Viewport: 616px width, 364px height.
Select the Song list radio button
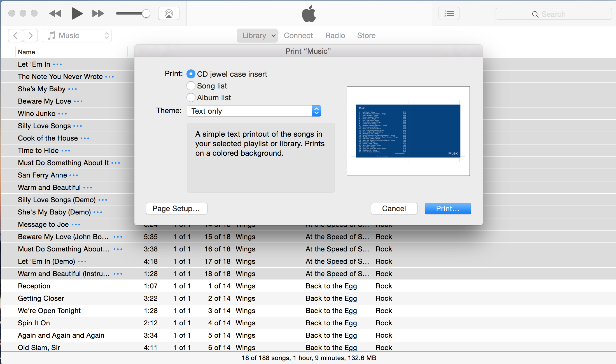pos(191,86)
